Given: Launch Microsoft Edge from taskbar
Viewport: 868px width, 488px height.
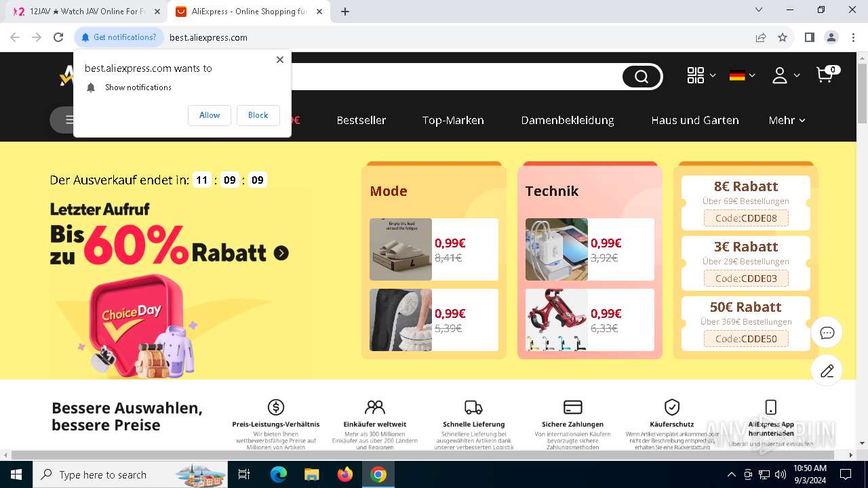Looking at the screenshot, I should [279, 474].
